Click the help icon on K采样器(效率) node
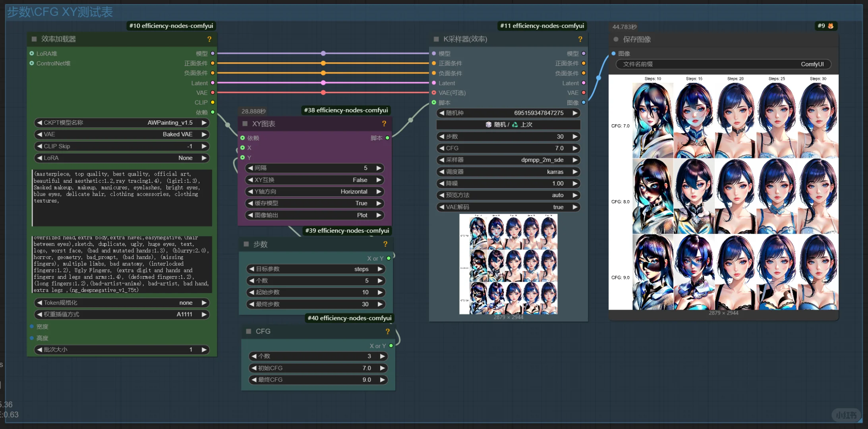This screenshot has height=429, width=868. point(580,39)
